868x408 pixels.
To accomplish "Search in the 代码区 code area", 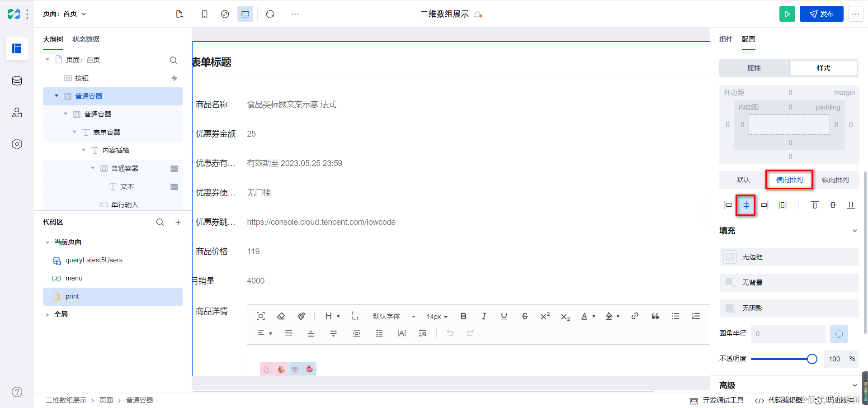I will click(160, 222).
